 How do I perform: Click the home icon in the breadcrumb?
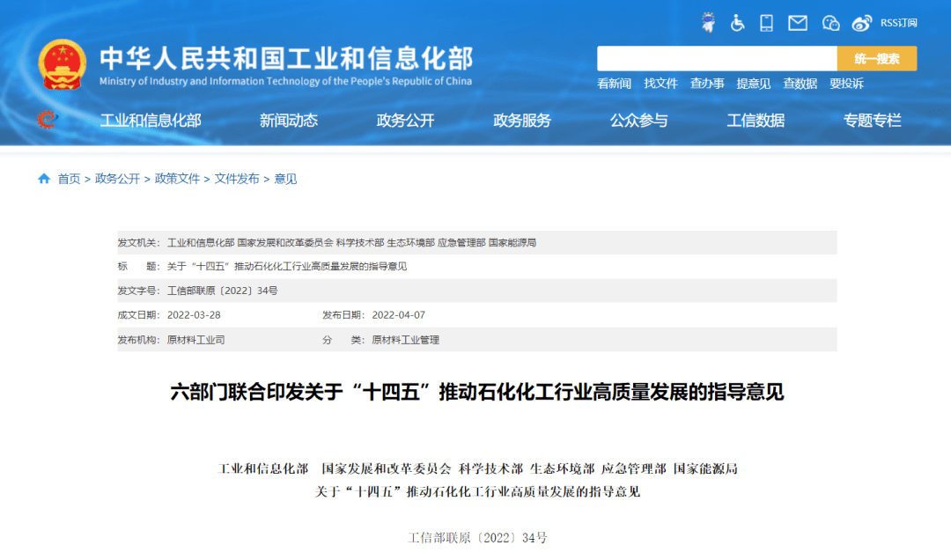[x=43, y=179]
